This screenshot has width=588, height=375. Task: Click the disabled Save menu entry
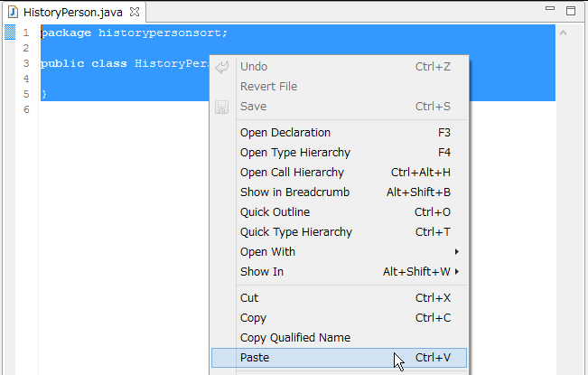tap(339, 107)
